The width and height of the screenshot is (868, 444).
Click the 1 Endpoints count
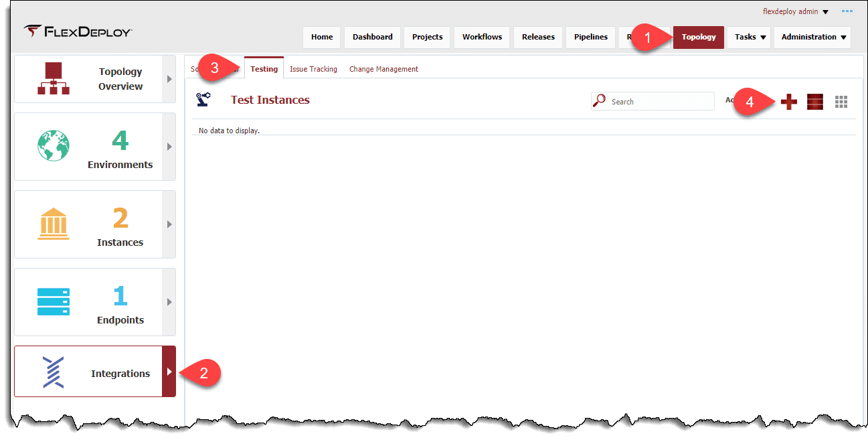coord(120,296)
